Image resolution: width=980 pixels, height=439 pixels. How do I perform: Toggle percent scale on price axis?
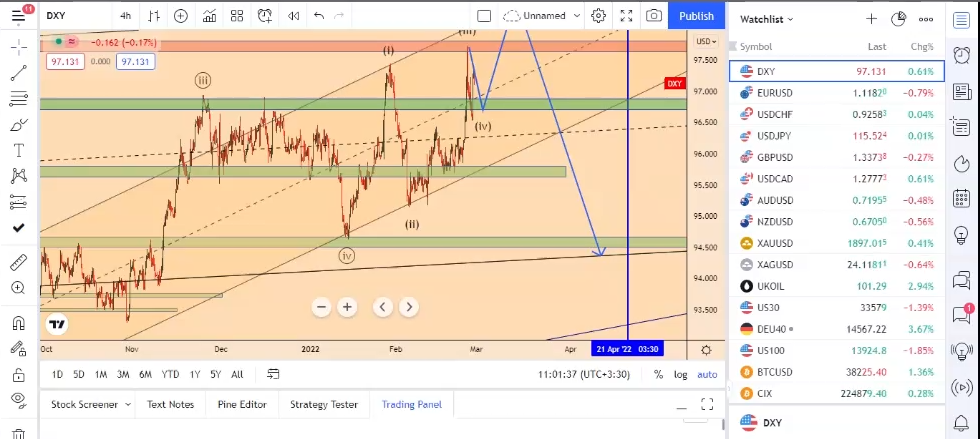tap(658, 374)
